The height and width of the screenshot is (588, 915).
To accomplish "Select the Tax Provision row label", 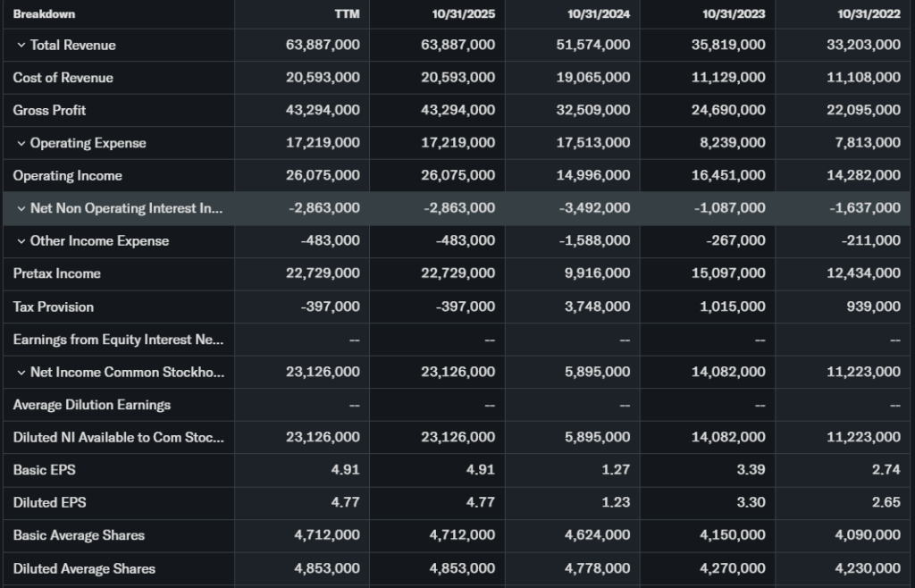I will [x=53, y=307].
